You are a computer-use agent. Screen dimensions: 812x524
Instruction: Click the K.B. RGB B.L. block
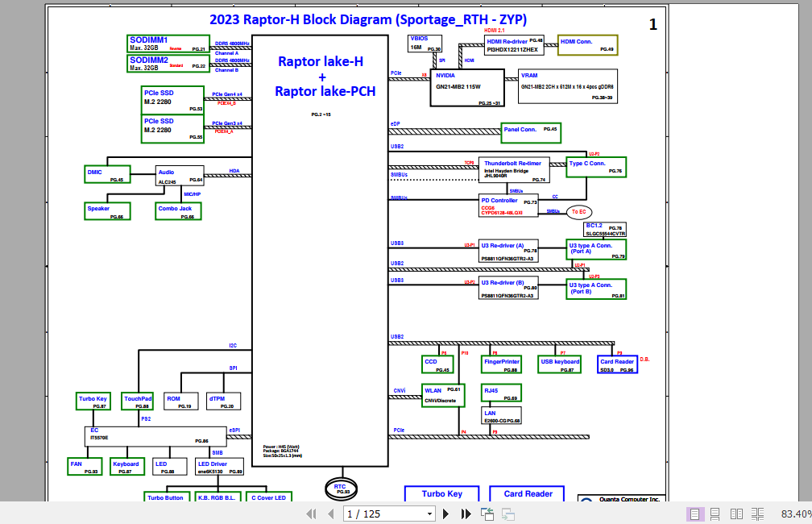[x=217, y=497]
